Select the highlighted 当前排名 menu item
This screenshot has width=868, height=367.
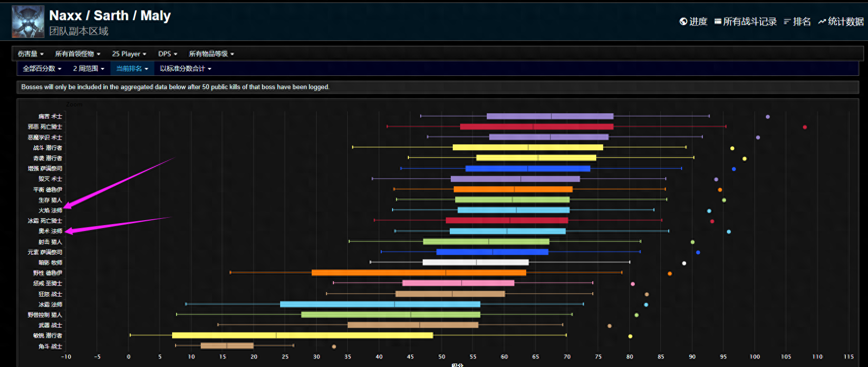tap(132, 68)
